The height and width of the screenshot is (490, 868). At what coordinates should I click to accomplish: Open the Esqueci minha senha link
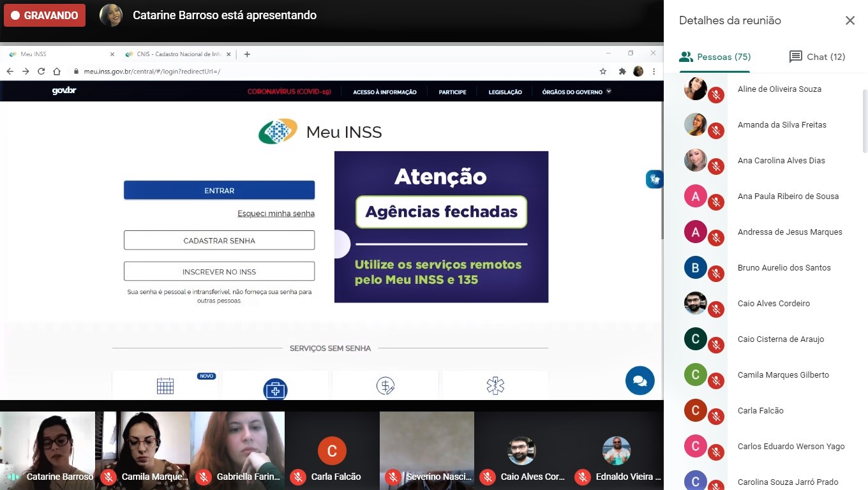point(276,214)
